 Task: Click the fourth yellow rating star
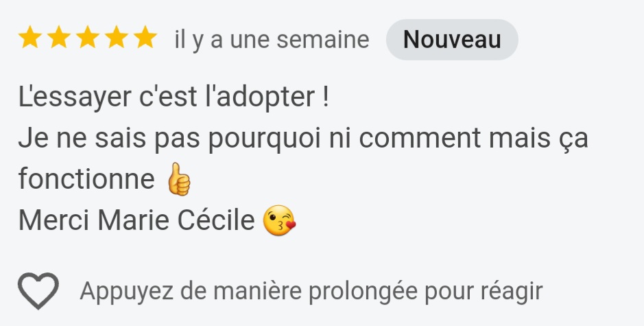[x=117, y=39]
